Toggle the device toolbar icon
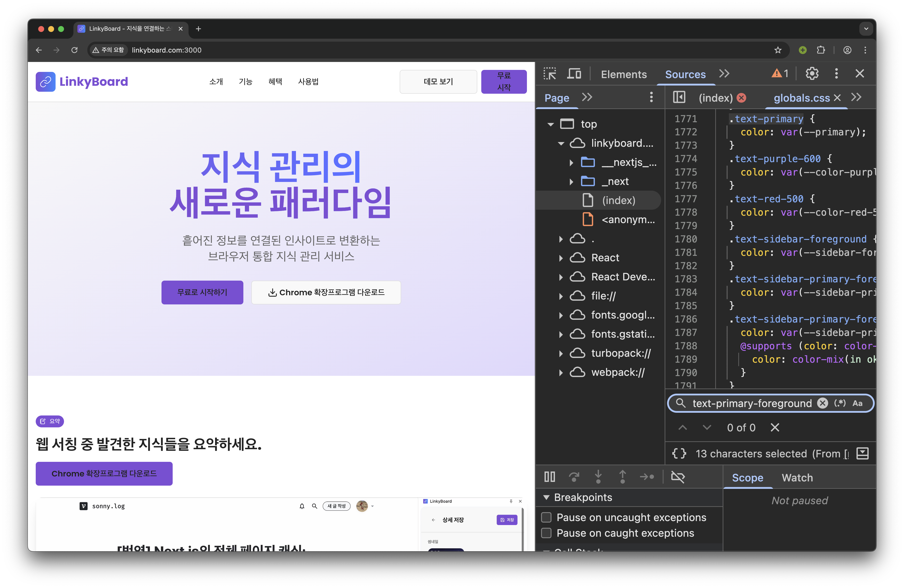Image resolution: width=904 pixels, height=588 pixels. (x=574, y=74)
